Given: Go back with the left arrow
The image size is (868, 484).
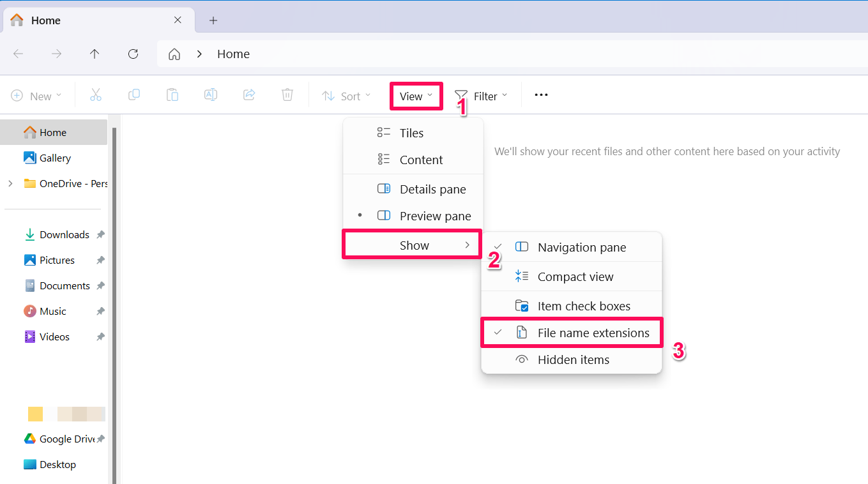Looking at the screenshot, I should tap(19, 54).
